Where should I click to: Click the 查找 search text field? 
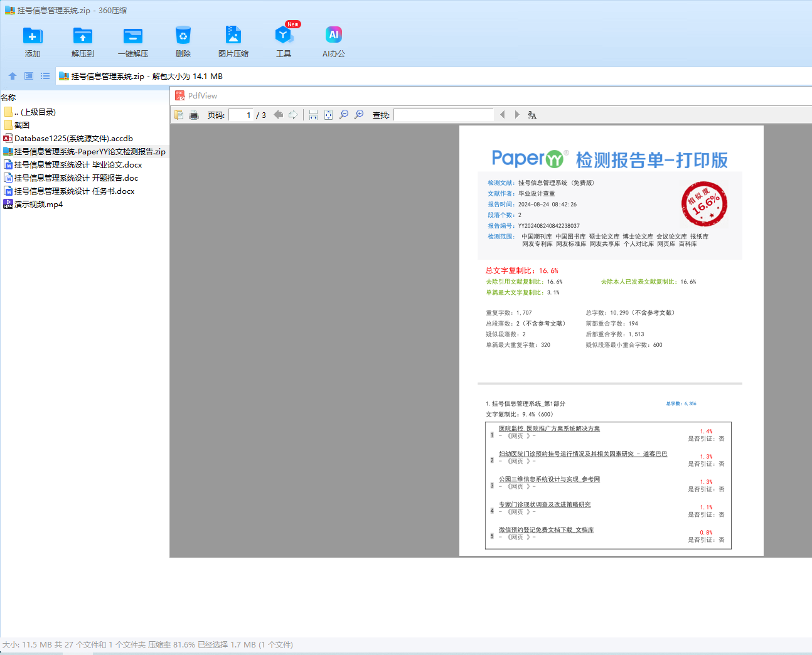444,115
